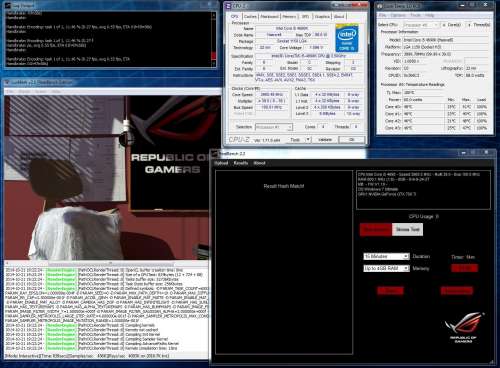Screen dimensions: 500x368
Task: Click the Model field in Core Temp
Action: [x=445, y=40]
